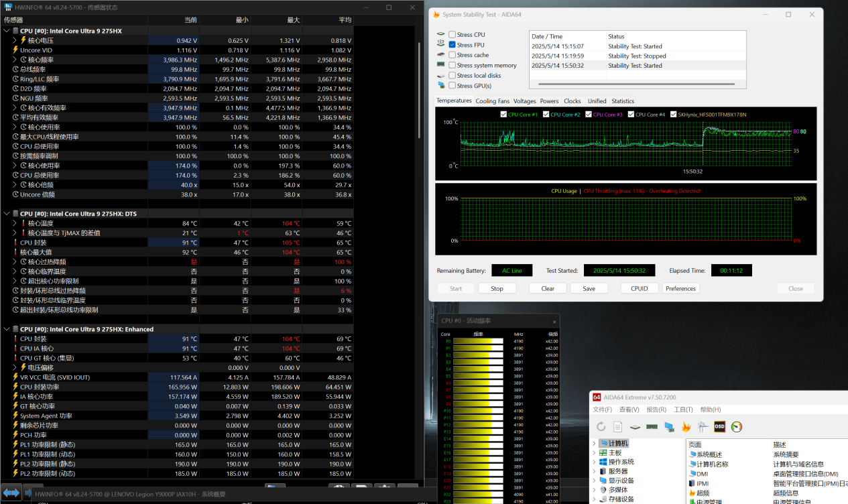Switch to the Cooling Fans tab
The height and width of the screenshot is (504, 848).
click(492, 101)
